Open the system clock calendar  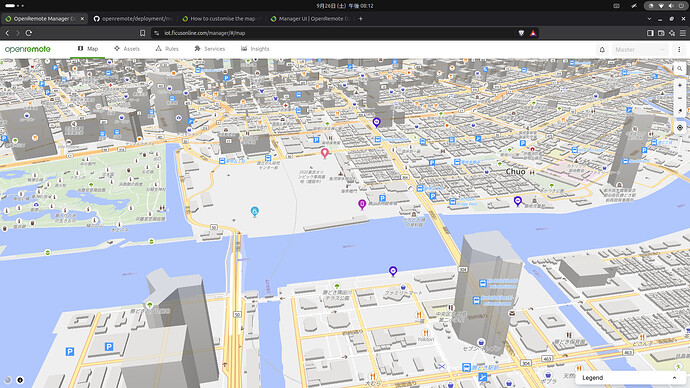point(345,6)
